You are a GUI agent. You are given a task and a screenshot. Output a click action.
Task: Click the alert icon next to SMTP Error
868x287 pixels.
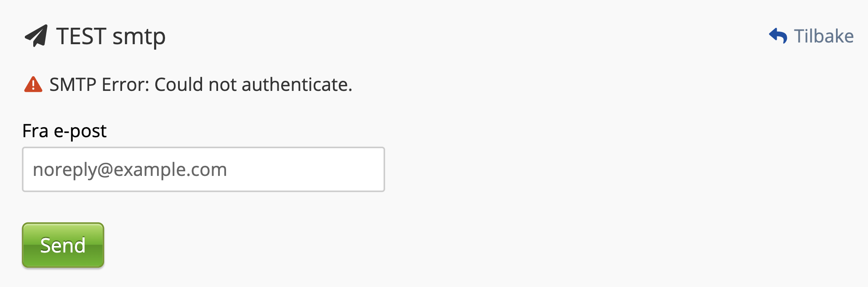[33, 84]
